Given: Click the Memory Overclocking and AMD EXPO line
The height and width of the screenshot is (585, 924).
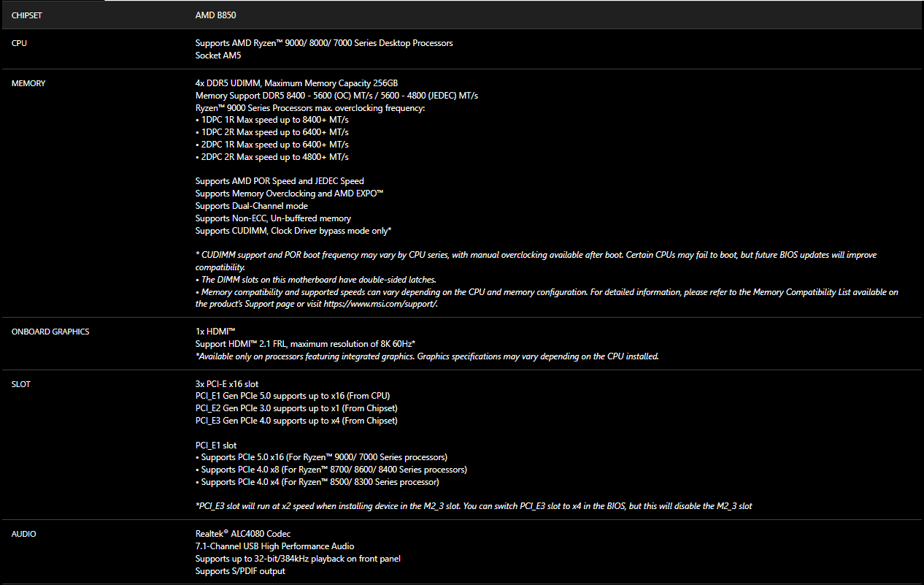Looking at the screenshot, I should 290,194.
